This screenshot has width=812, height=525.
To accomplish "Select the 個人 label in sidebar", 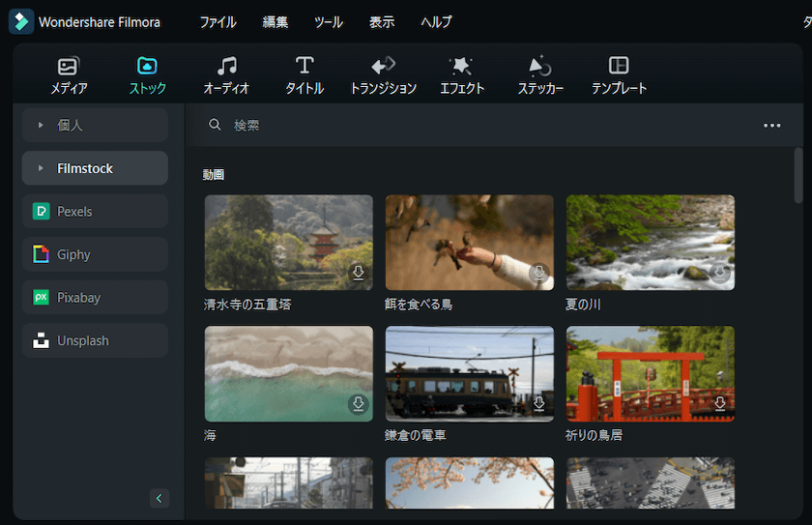I will pyautogui.click(x=70, y=125).
